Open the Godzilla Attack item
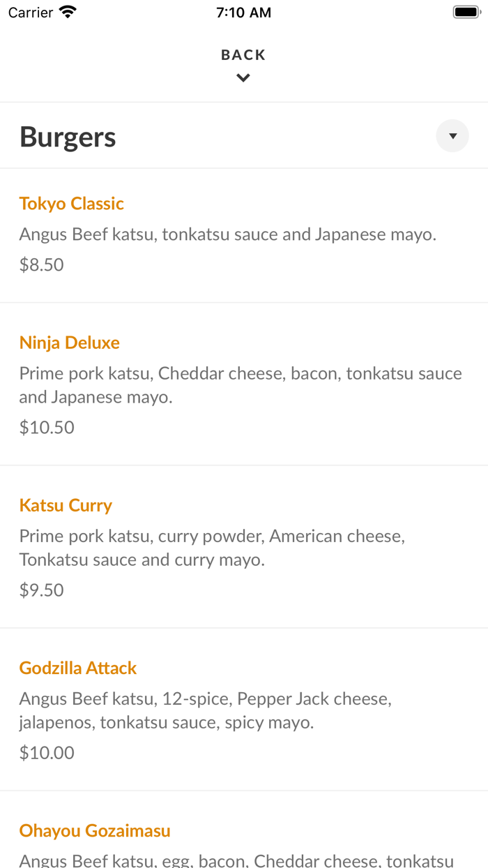 pos(77,667)
